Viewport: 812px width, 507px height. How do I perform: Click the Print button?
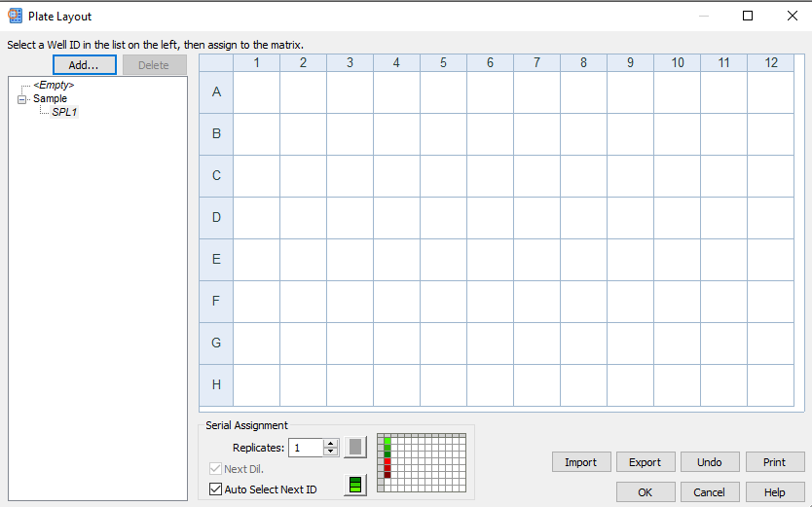(775, 462)
